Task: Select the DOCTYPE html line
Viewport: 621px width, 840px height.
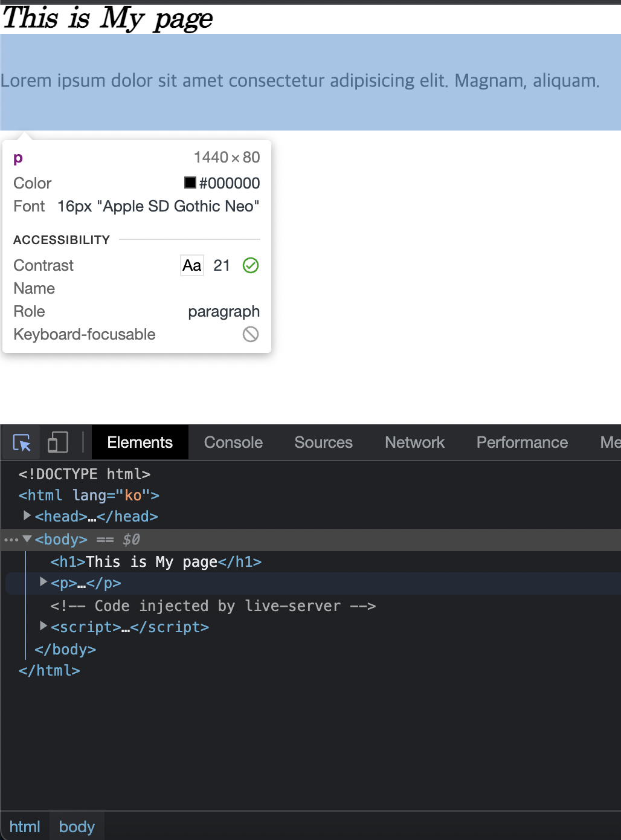Action: pos(85,474)
